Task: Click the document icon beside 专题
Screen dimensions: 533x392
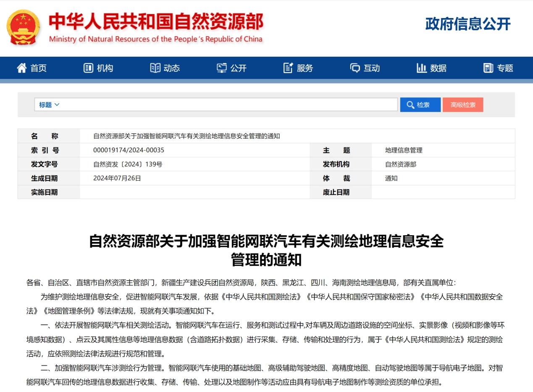Action: point(488,68)
